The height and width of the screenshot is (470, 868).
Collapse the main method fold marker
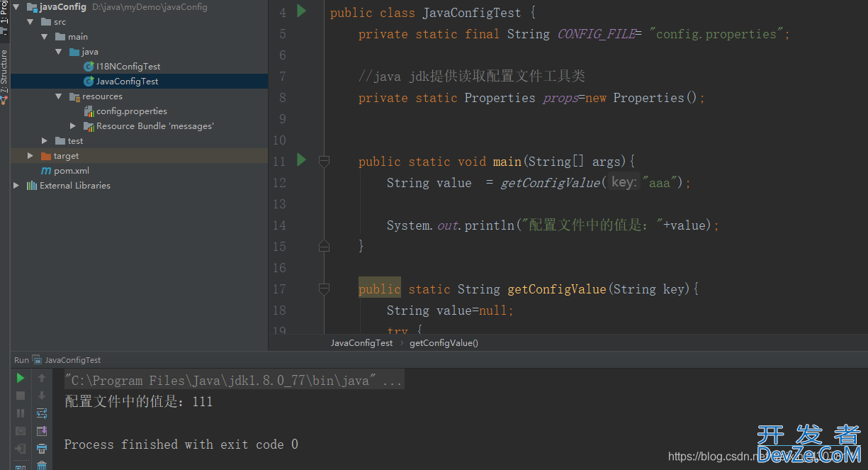click(324, 162)
